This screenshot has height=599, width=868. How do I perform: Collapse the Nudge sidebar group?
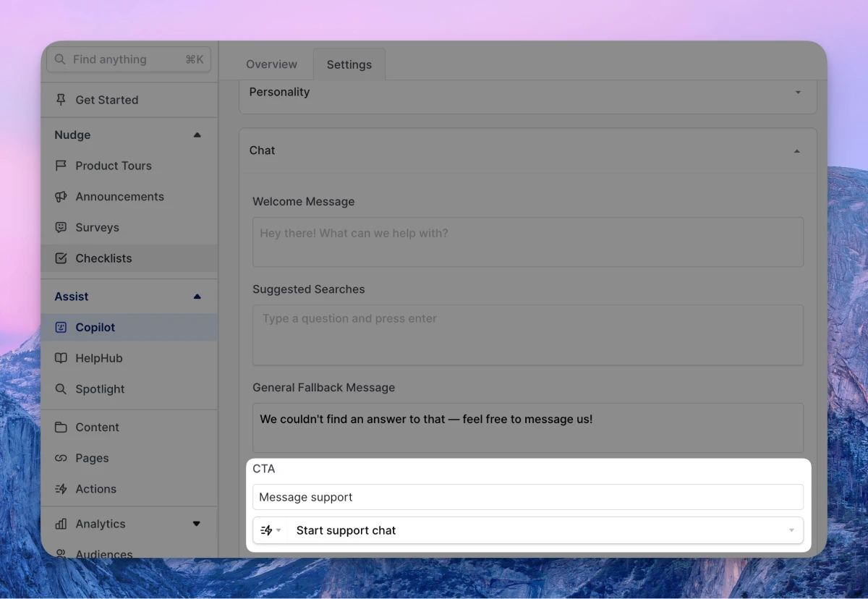click(x=197, y=135)
